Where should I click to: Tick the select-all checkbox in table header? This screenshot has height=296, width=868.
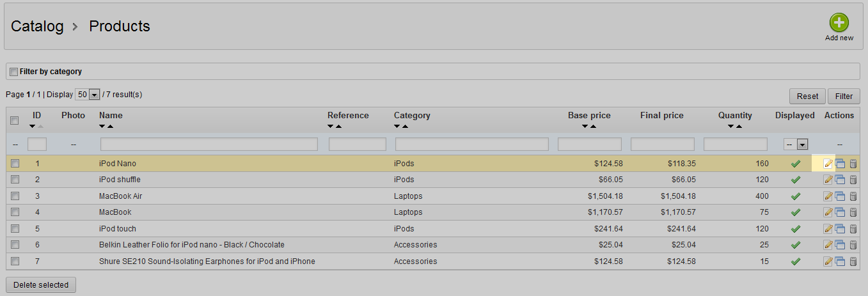coord(15,120)
